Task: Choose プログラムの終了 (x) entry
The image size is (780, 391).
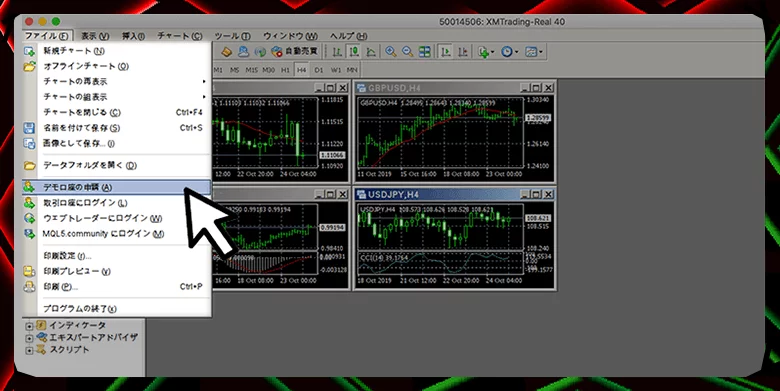Action: point(117,308)
